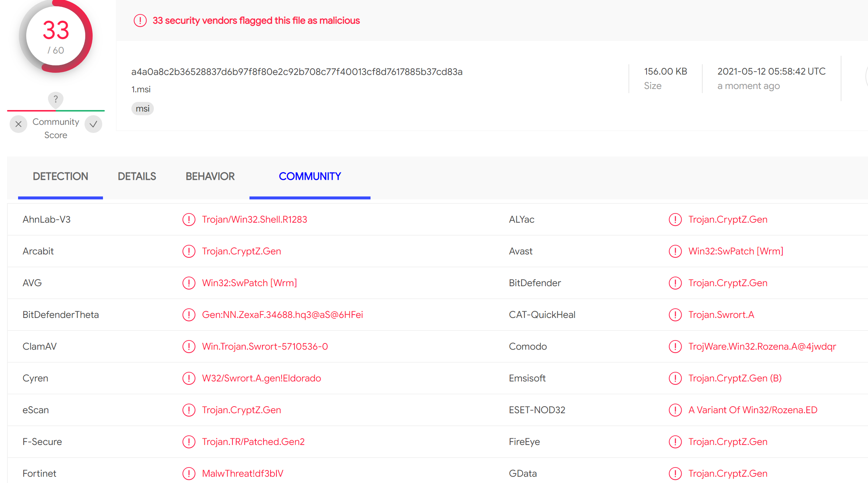Click the alert icon in malicious banner
The height and width of the screenshot is (483, 868).
coord(140,21)
